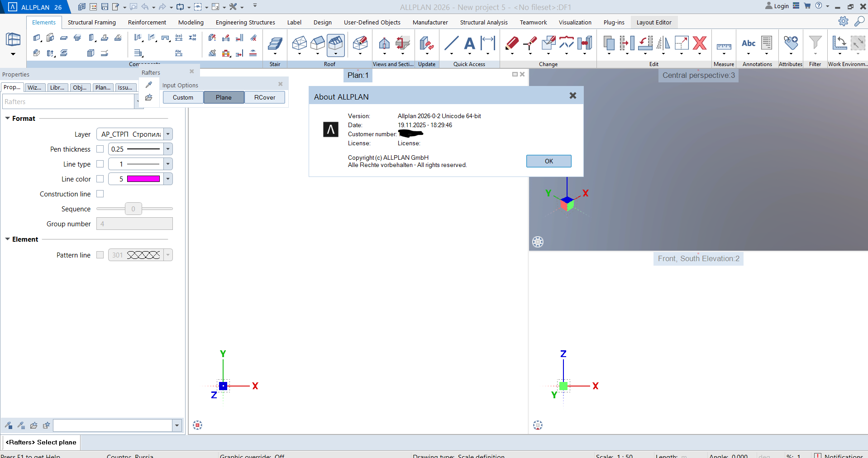The height and width of the screenshot is (458, 868).
Task: Click the shopping cart icon in title bar
Action: [807, 6]
